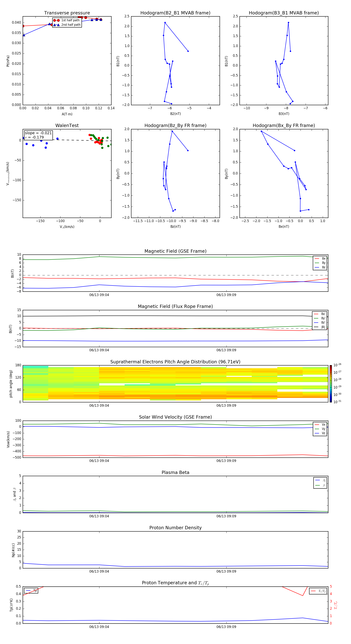Click the 06/13 09:04 tick on Proton Temperature plot
The height and width of the screenshot is (644, 351).
click(99, 627)
